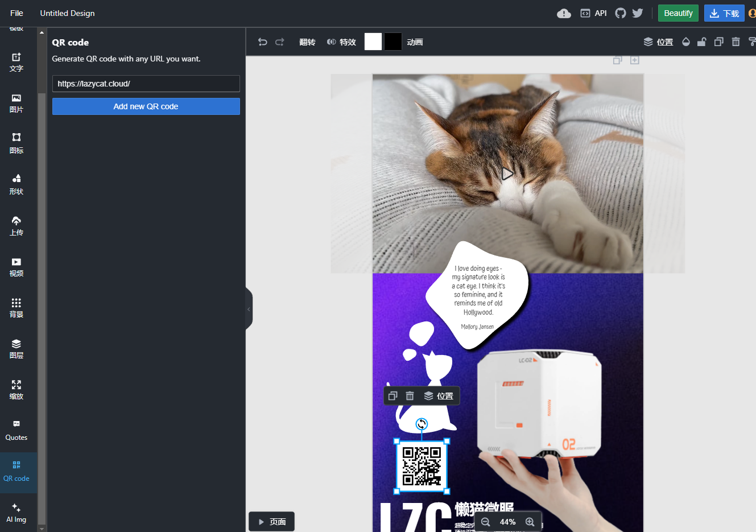Viewport: 756px width, 532px height.
Task: Click the add page icon above canvas
Action: tap(635, 60)
